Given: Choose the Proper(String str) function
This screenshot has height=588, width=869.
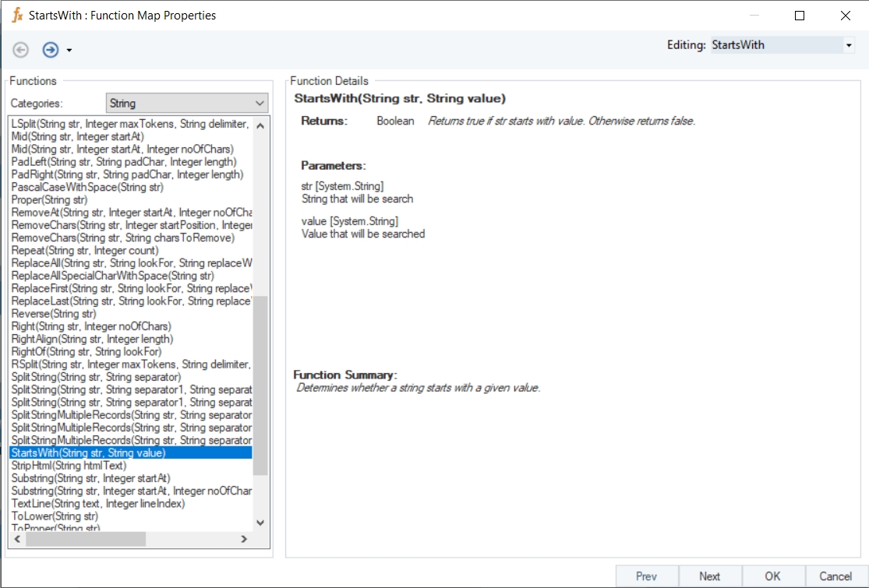Looking at the screenshot, I should point(49,200).
